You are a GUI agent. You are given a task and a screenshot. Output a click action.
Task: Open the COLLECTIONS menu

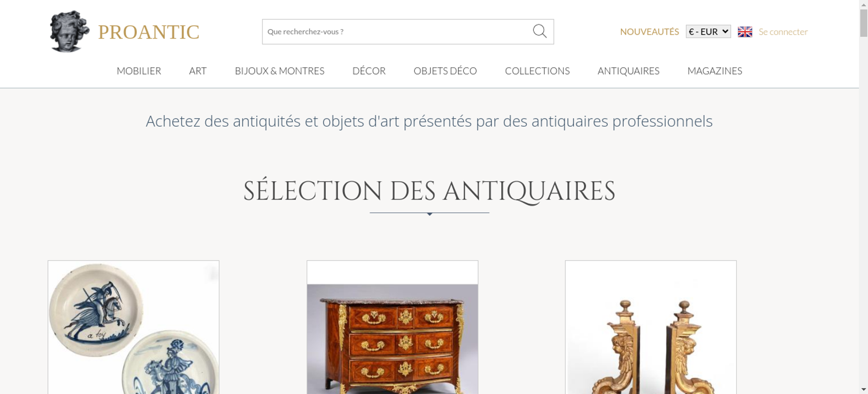coord(537,71)
